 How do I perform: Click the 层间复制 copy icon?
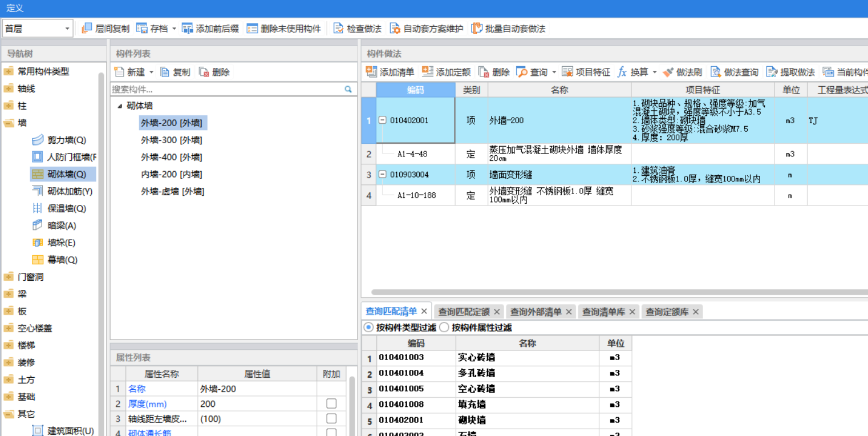[x=87, y=28]
